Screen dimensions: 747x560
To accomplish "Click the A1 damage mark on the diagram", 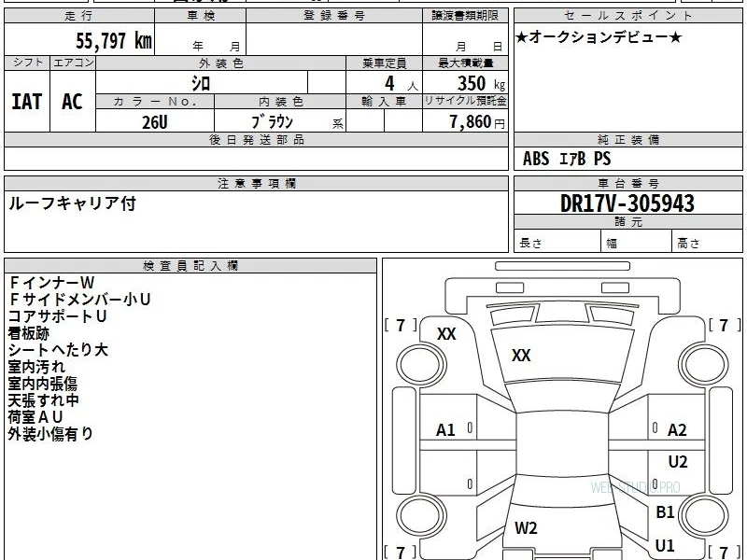I will [445, 430].
